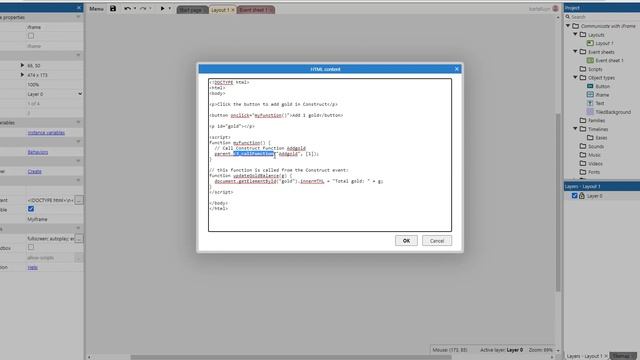Close the Properties panel with X

pos(79,8)
